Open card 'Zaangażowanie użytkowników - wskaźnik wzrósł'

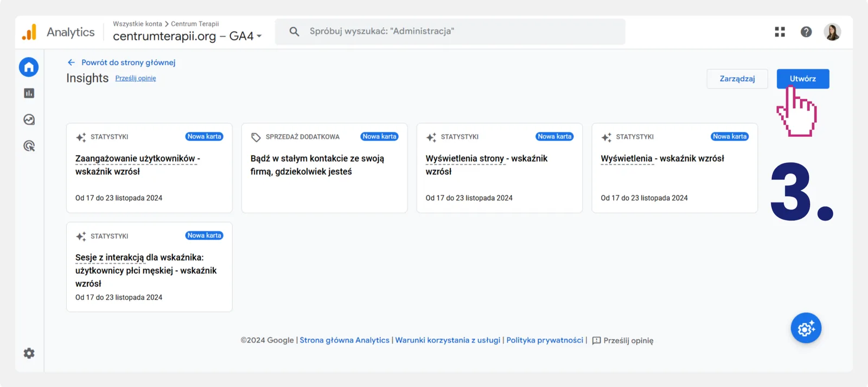click(149, 168)
